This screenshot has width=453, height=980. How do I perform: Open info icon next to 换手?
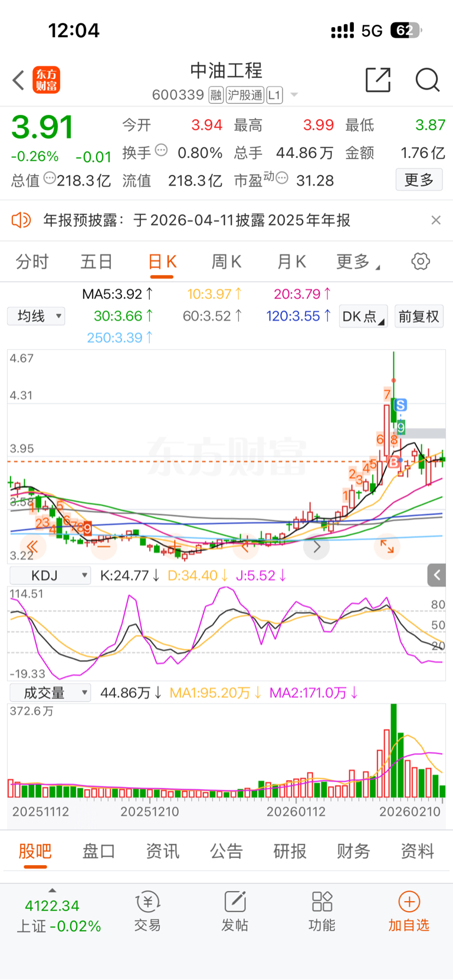(x=161, y=150)
